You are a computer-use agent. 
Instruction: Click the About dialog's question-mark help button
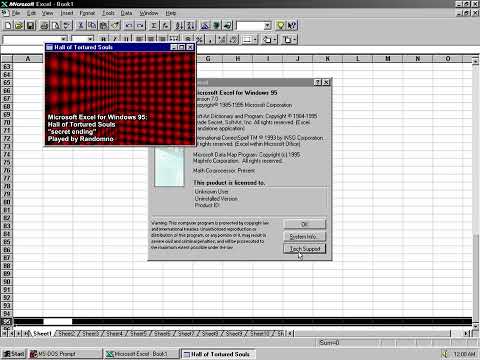coord(318,82)
